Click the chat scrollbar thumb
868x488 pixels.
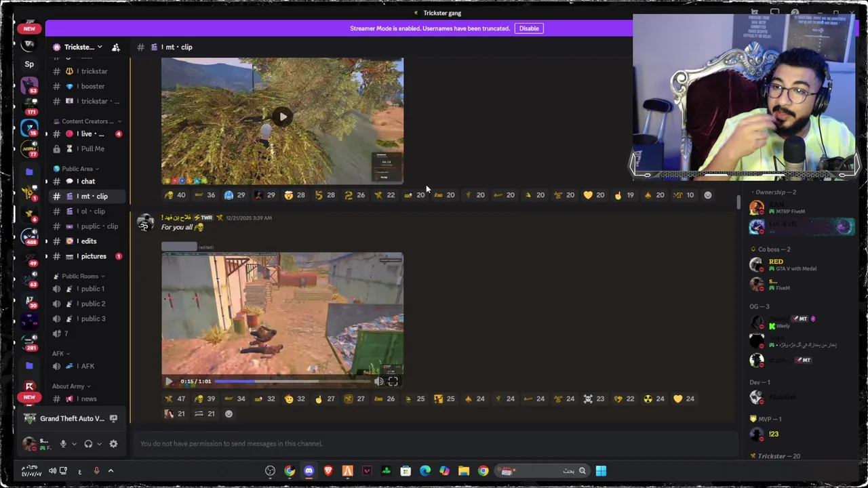pos(738,201)
